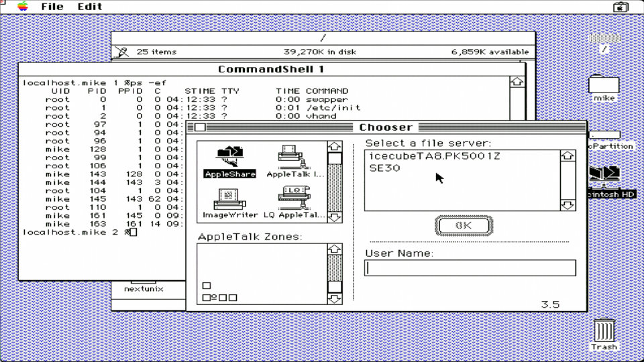The image size is (644, 362).
Task: Click the OK button in Chooser
Action: tap(464, 225)
